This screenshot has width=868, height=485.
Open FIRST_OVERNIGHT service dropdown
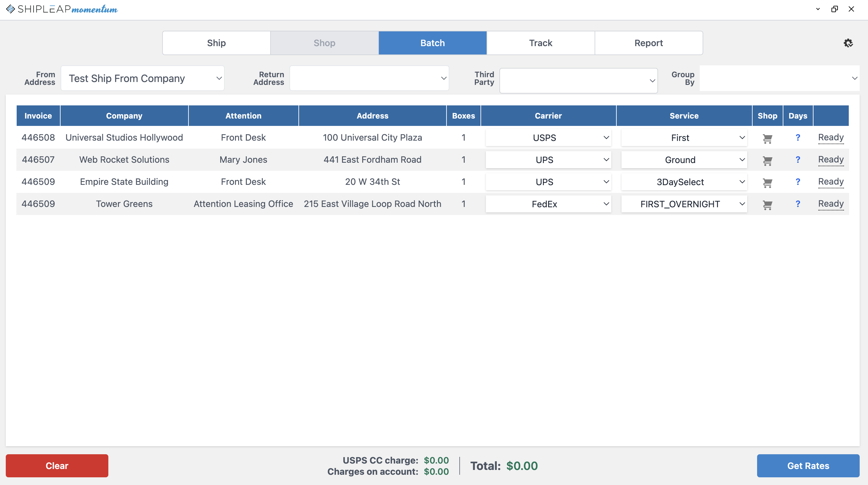[684, 204]
